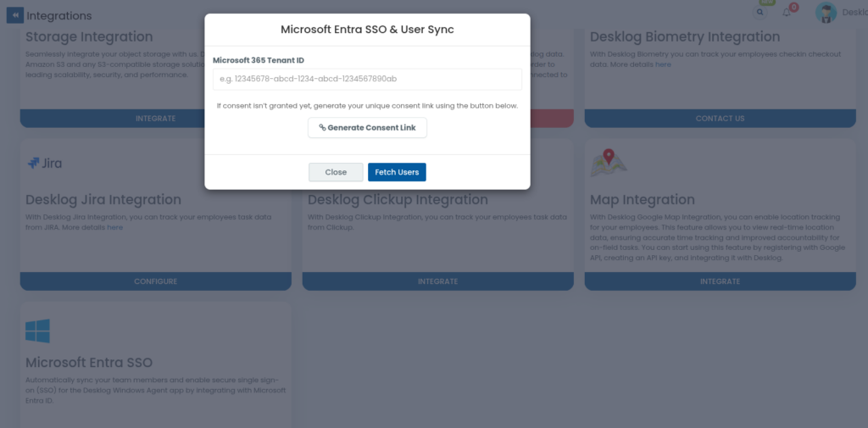Close the Microsoft Entra dialog
Screen dimensions: 868x428
pos(336,172)
